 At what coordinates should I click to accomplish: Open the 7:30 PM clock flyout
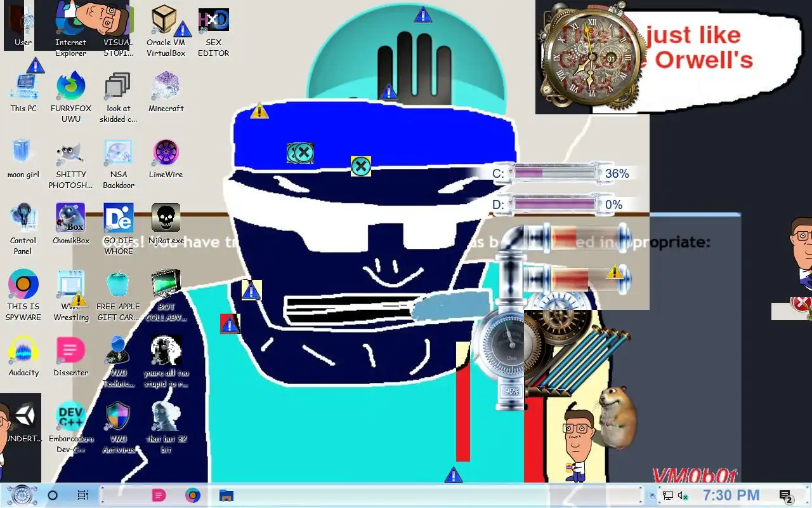[x=731, y=495]
